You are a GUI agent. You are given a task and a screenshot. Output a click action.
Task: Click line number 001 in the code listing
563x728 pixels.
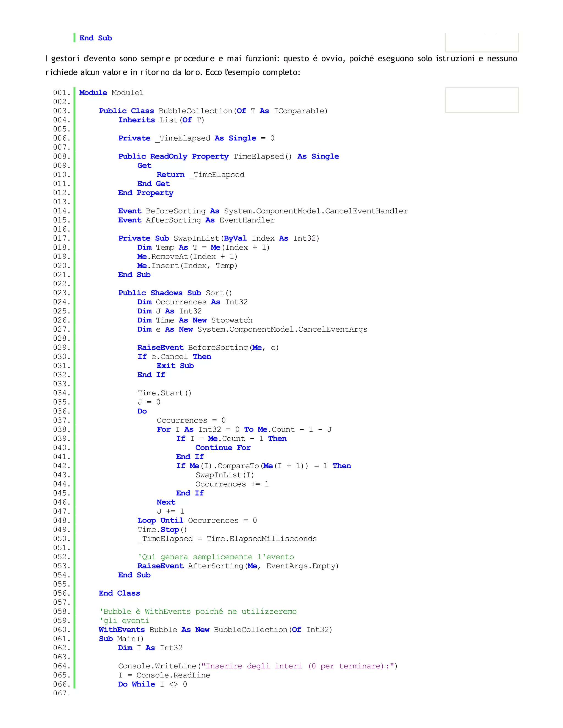click(x=61, y=93)
